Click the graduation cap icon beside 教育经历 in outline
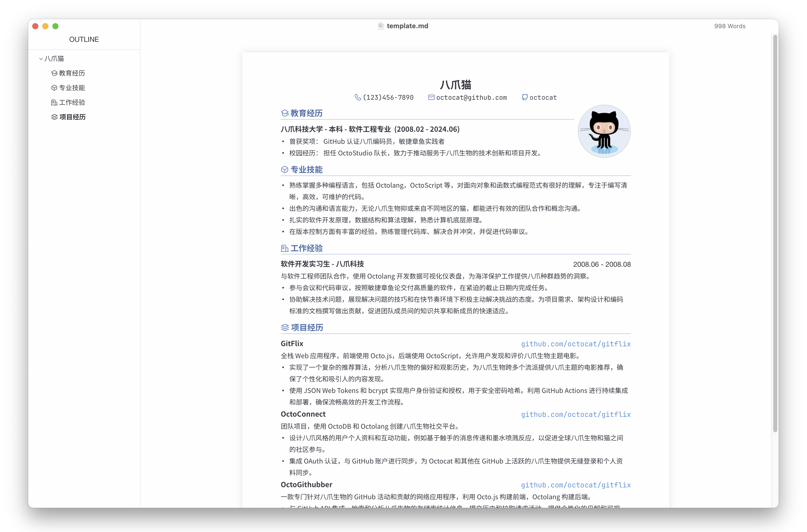The height and width of the screenshot is (532, 807). click(54, 73)
